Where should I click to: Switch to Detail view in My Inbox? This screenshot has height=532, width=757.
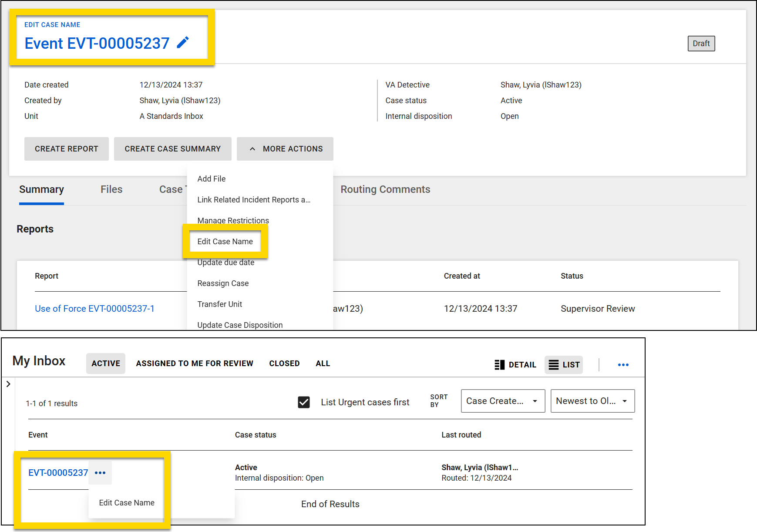[x=515, y=364]
